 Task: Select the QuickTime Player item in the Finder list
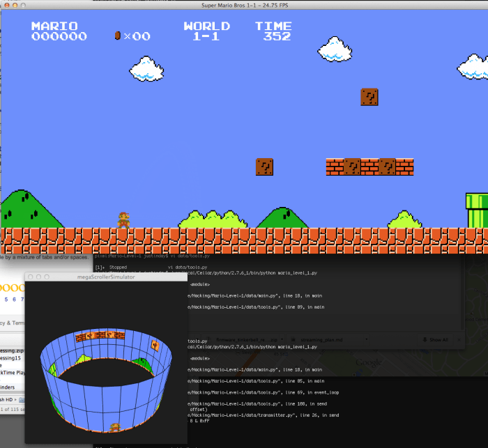pos(11,373)
